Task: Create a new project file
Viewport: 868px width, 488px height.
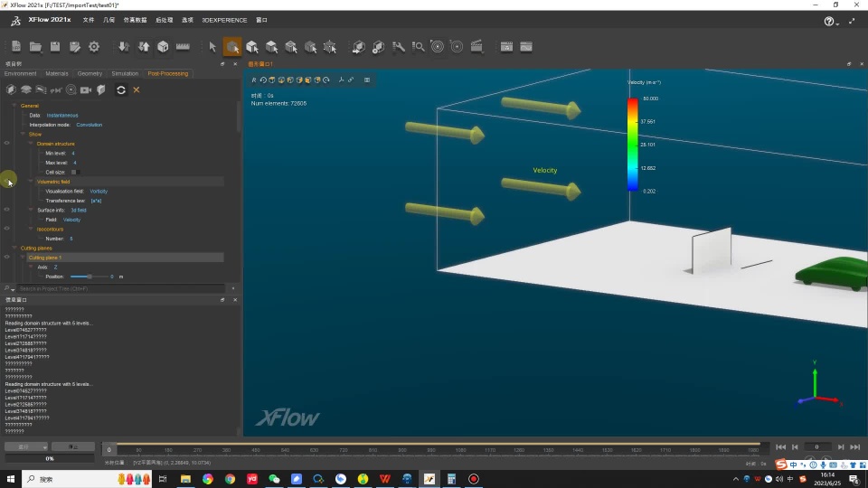Action: pos(16,46)
